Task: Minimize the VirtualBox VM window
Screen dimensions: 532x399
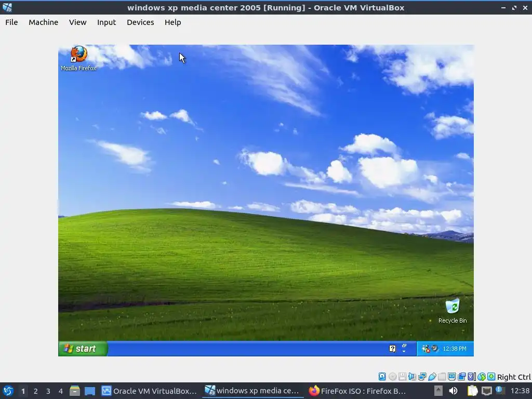Action: click(503, 7)
